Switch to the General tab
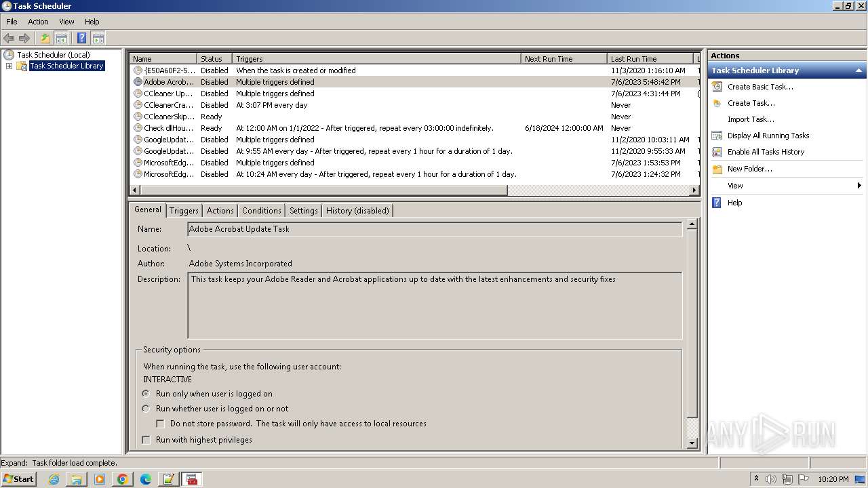Viewport: 868px width, 488px height. click(148, 209)
